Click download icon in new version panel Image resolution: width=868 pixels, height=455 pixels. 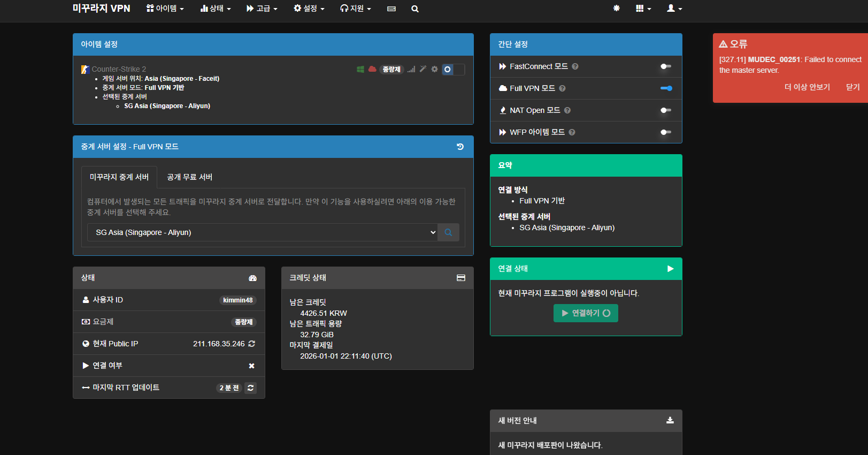pos(670,421)
